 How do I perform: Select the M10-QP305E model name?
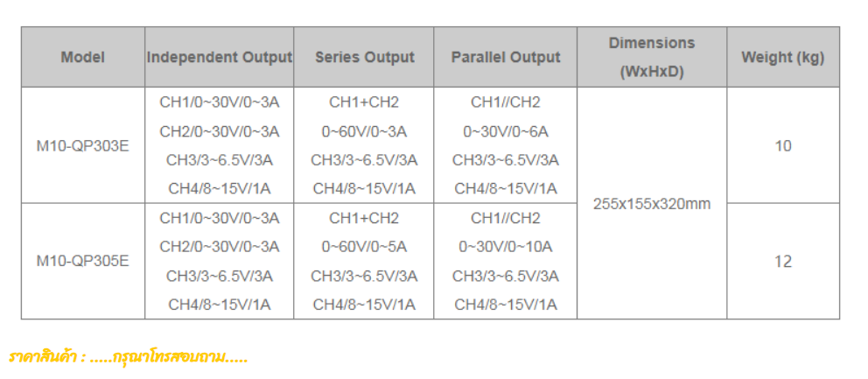[x=82, y=261]
